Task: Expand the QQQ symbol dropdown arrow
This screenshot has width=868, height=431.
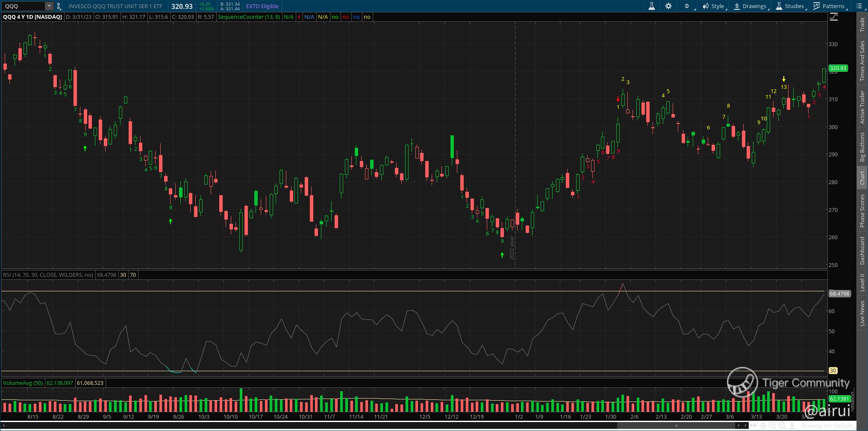Action: (x=49, y=6)
